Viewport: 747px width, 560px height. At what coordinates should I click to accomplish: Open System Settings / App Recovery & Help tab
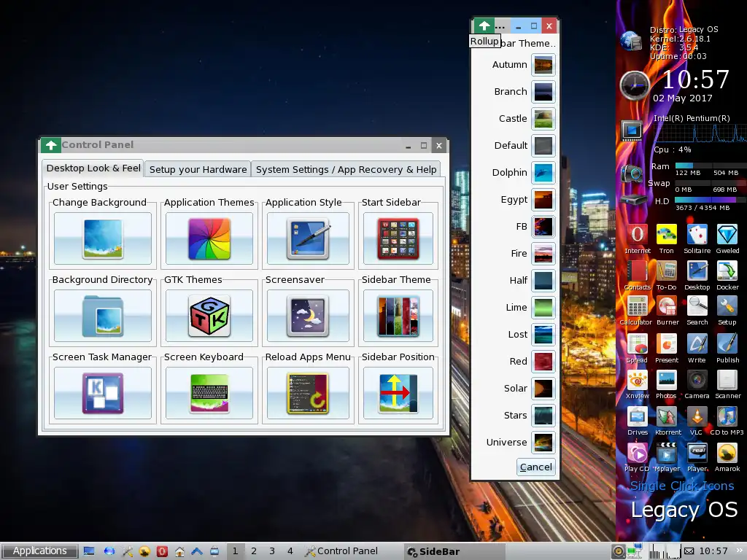(x=346, y=169)
